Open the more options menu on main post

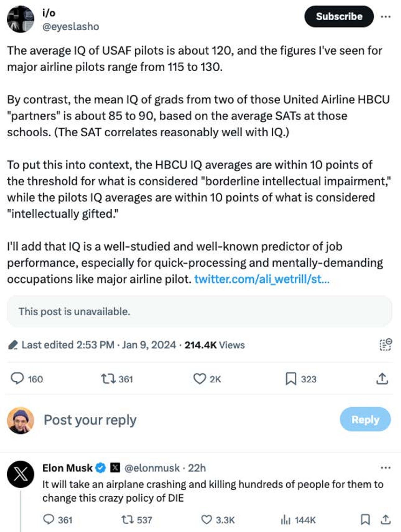(x=386, y=17)
